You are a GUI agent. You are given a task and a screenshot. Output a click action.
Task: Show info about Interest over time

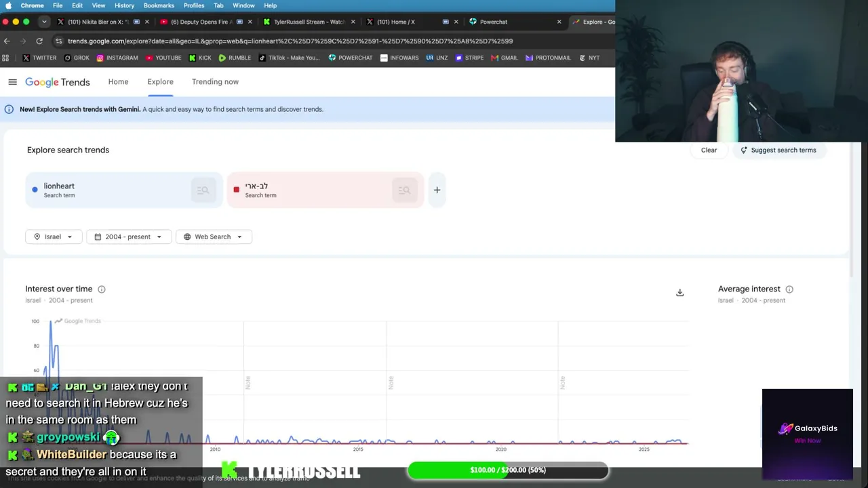(101, 289)
